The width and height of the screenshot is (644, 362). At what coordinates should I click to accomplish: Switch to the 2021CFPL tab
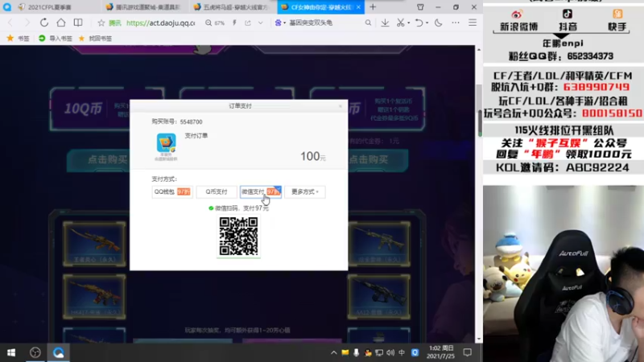(50, 7)
